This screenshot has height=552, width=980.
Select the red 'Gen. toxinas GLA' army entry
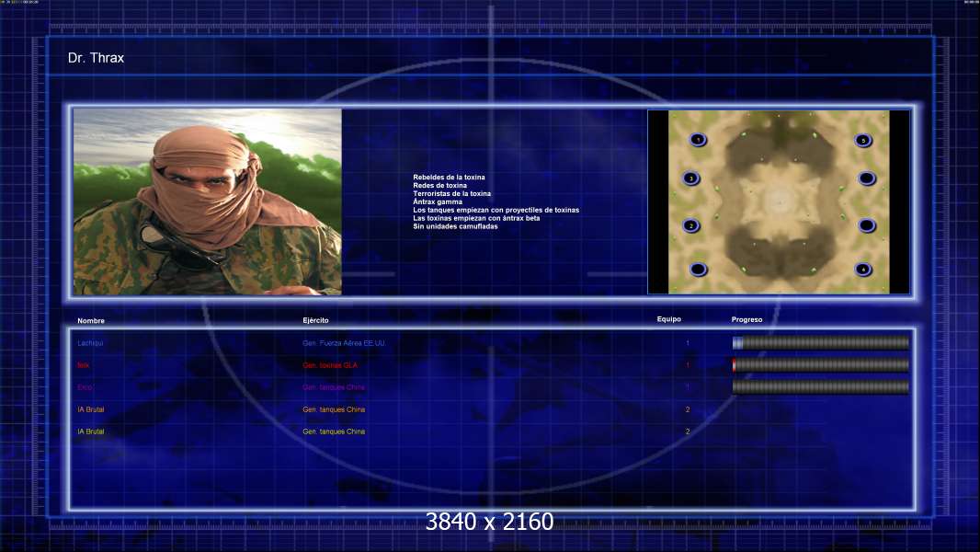[330, 366]
